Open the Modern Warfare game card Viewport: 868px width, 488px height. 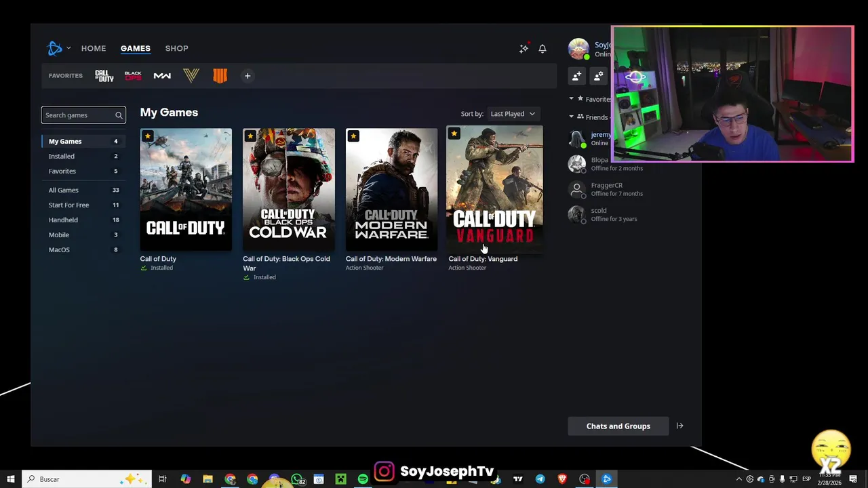pyautogui.click(x=391, y=189)
